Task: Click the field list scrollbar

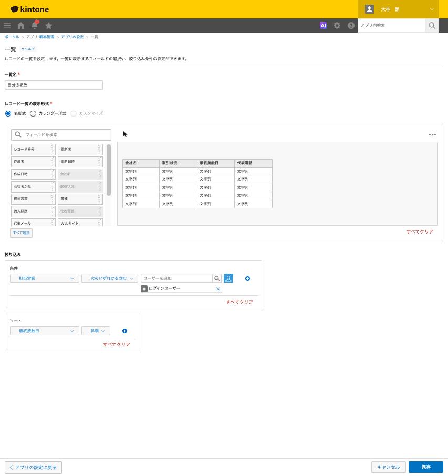Action: (109, 170)
